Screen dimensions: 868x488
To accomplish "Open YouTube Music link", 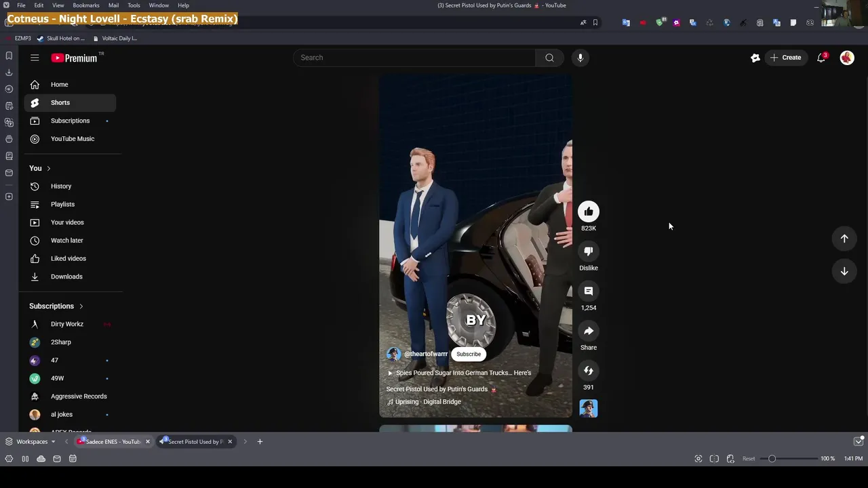I will tap(70, 139).
